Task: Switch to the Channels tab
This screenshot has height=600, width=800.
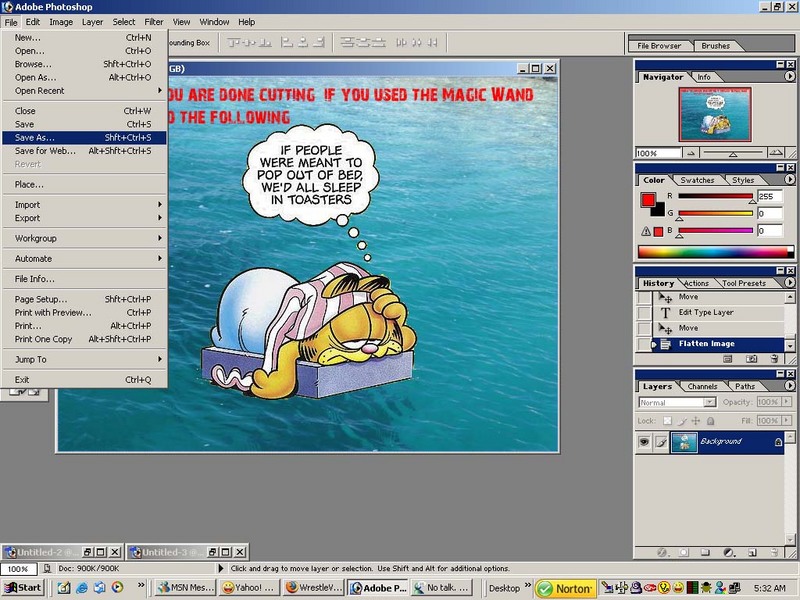Action: (702, 387)
